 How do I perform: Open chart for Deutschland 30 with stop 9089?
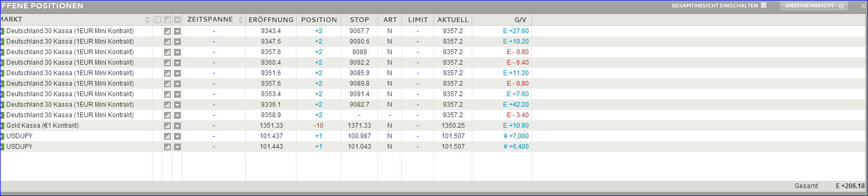click(x=167, y=52)
